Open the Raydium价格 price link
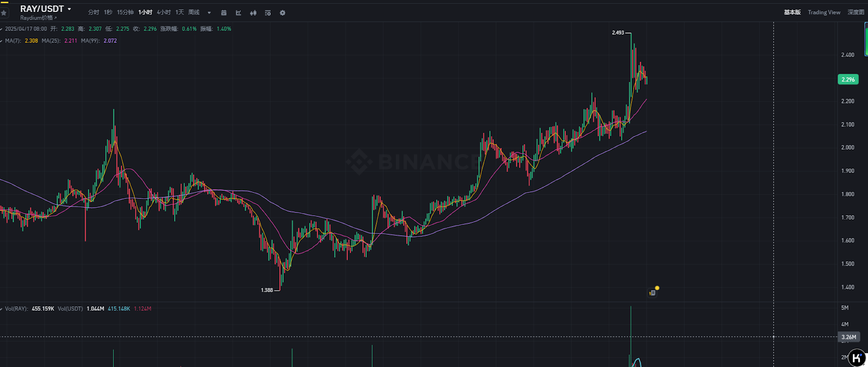 click(x=38, y=18)
